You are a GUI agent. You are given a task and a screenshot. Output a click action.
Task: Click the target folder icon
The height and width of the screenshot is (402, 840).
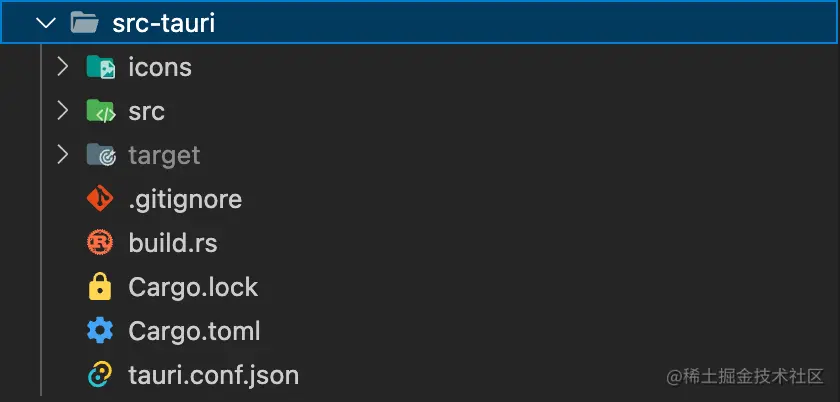[100, 156]
